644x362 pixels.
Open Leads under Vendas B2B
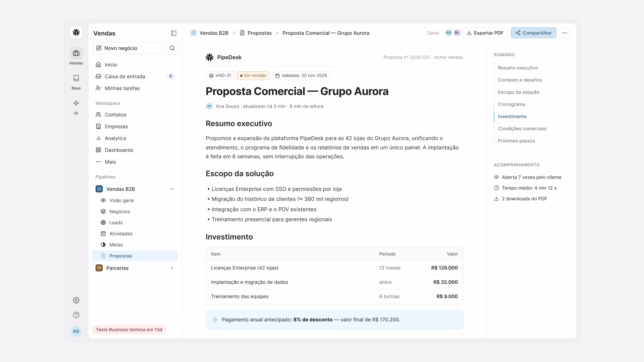135,223
